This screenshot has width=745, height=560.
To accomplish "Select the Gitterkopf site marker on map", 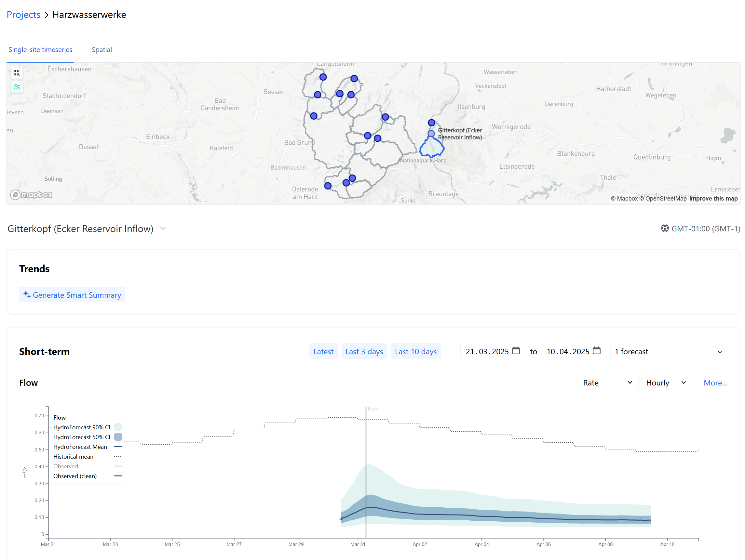I will pyautogui.click(x=431, y=134).
